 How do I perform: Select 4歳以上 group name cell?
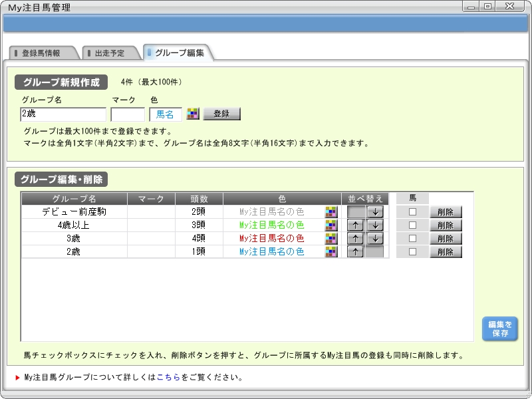pyautogui.click(x=74, y=225)
